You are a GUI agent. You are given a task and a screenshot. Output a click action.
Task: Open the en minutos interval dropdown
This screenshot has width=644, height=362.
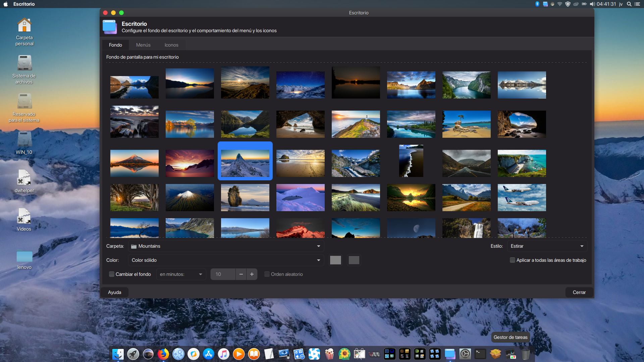pos(181,274)
